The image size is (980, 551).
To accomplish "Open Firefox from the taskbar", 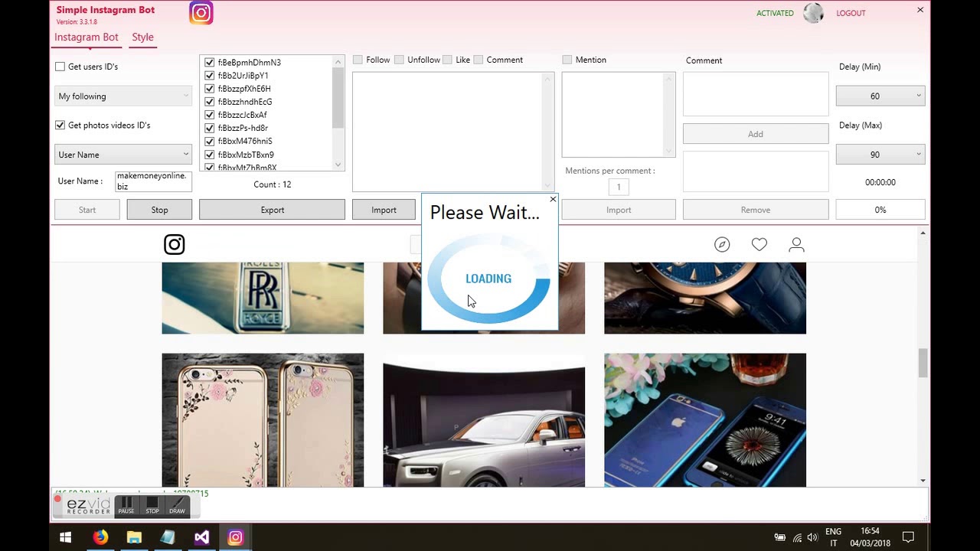I will [100, 537].
